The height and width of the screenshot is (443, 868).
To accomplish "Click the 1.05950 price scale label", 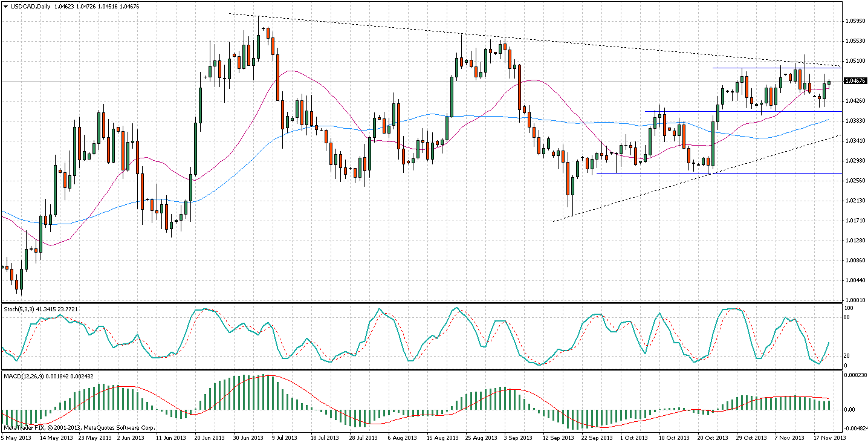I will pos(856,21).
